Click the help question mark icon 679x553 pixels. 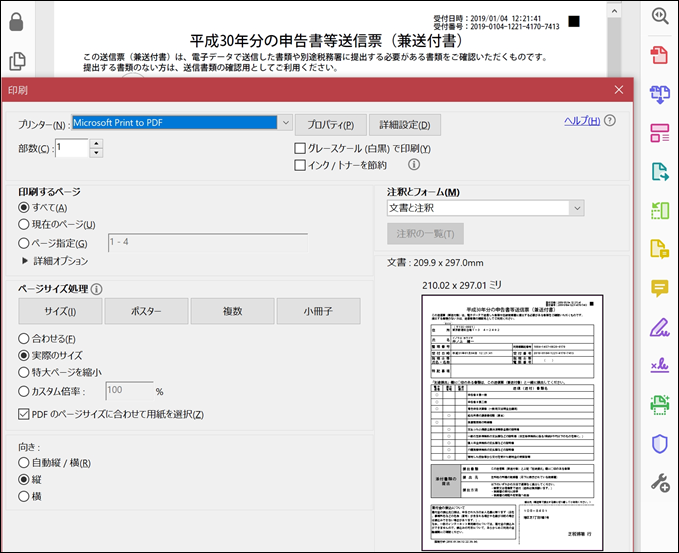click(x=610, y=120)
